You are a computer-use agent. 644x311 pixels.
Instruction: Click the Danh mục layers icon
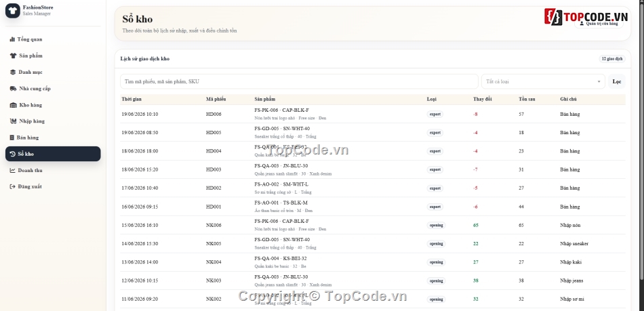tap(13, 72)
